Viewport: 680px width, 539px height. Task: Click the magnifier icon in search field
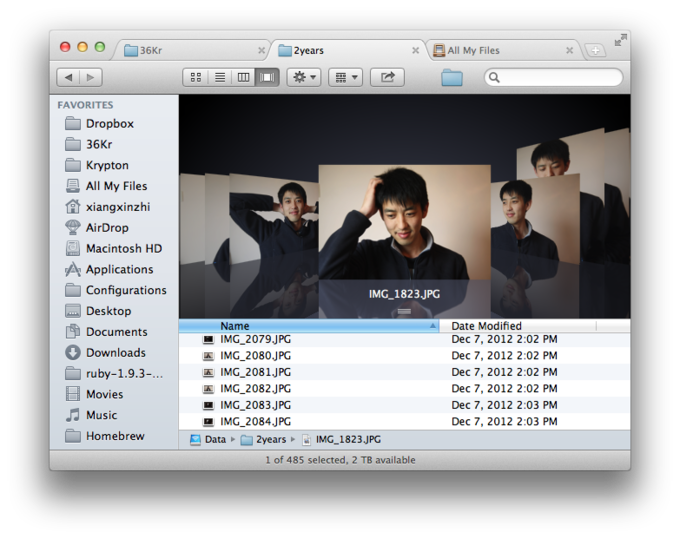494,78
